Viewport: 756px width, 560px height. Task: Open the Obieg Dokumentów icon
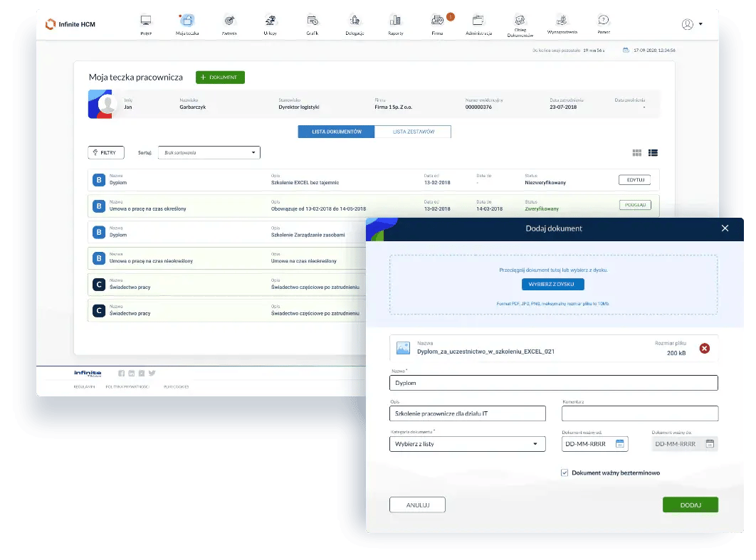tap(520, 20)
